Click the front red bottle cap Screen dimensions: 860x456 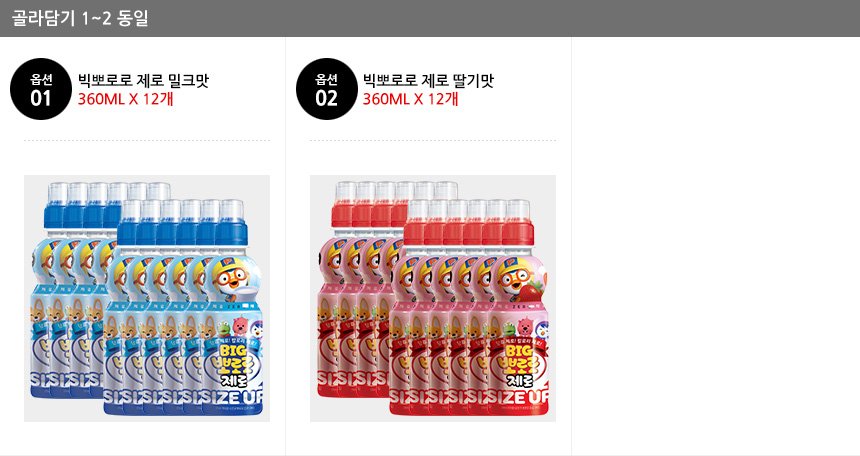point(517,222)
